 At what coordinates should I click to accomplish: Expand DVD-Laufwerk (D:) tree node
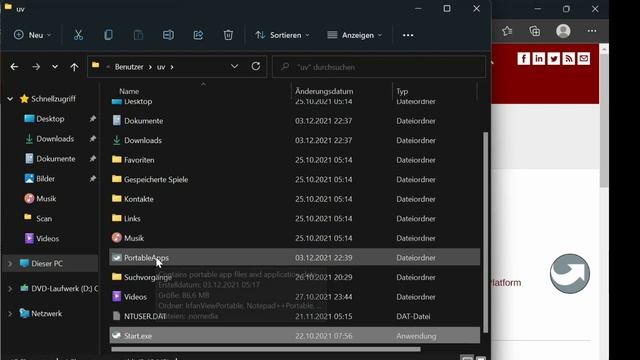point(10,289)
